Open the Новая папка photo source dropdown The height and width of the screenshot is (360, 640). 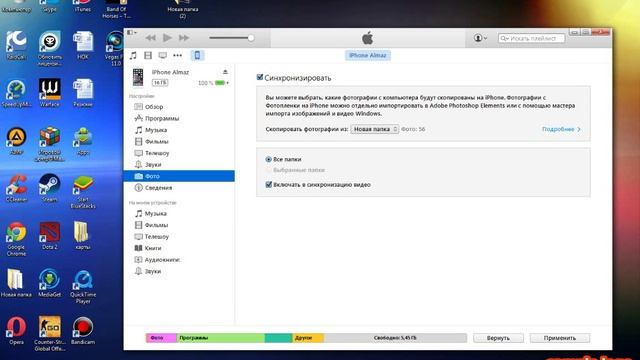[x=374, y=129]
